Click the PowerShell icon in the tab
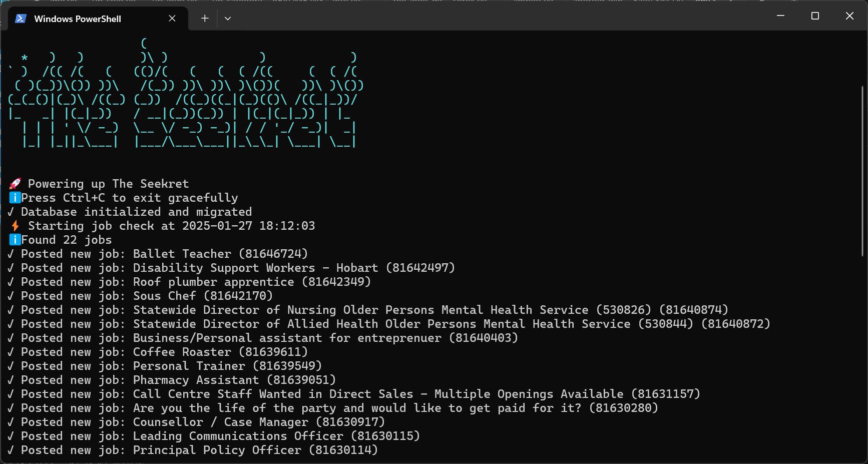 (21, 19)
